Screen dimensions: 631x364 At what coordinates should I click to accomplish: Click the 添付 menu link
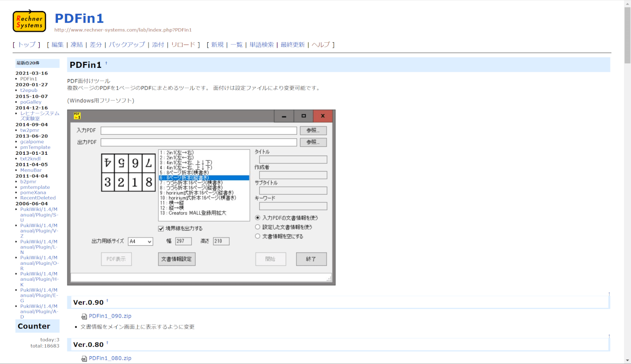point(158,45)
